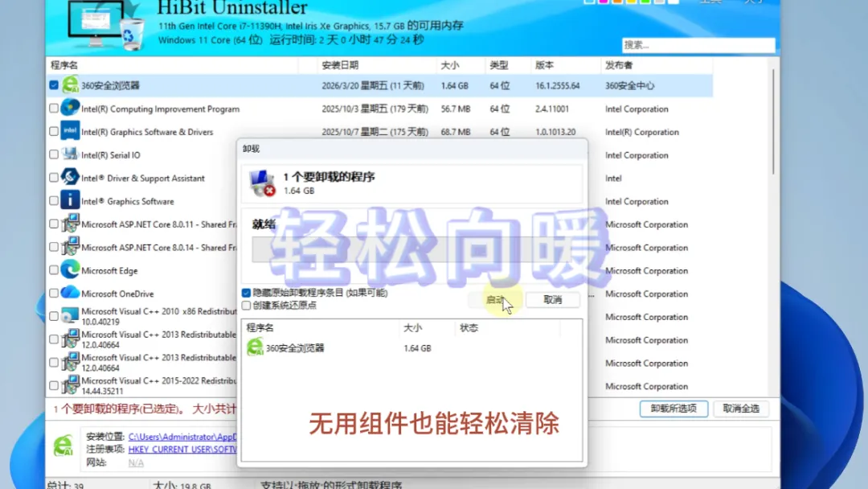Open the 注册表项 HKEY_CURRENT_USER link
This screenshot has height=489, width=868.
click(182, 449)
